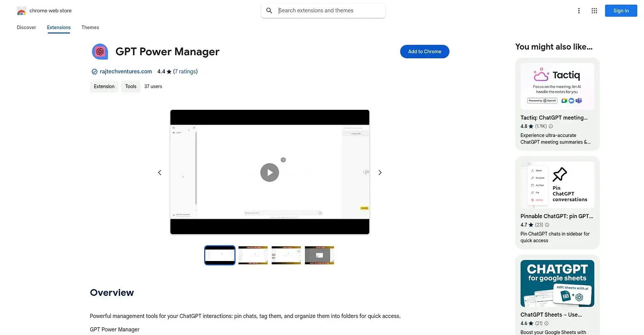The height and width of the screenshot is (335, 644).
Task: Click the Extension category chip
Action: click(104, 86)
